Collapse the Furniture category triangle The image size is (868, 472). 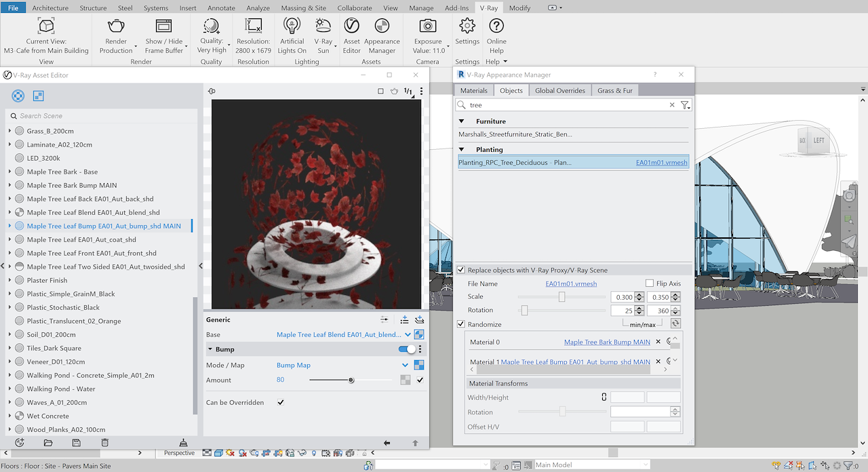(x=462, y=121)
